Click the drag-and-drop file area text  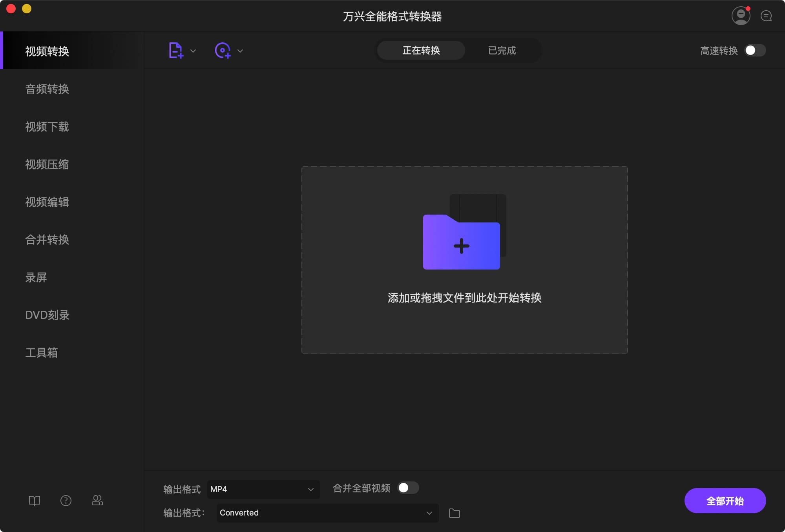tap(464, 298)
